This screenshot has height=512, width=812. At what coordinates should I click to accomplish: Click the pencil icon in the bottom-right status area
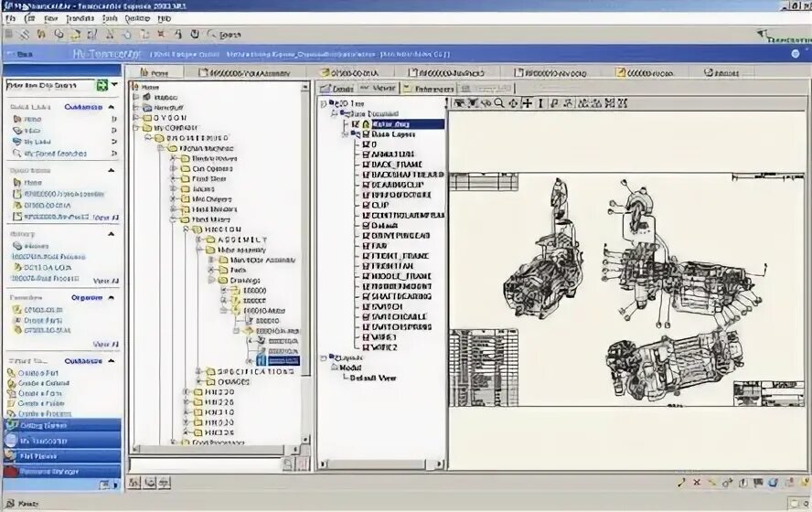pos(681,483)
